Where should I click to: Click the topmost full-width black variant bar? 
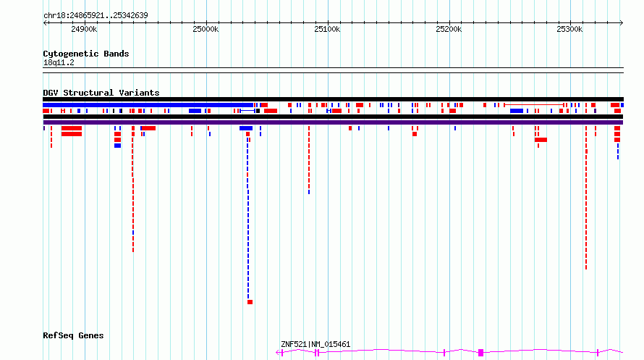[333, 99]
